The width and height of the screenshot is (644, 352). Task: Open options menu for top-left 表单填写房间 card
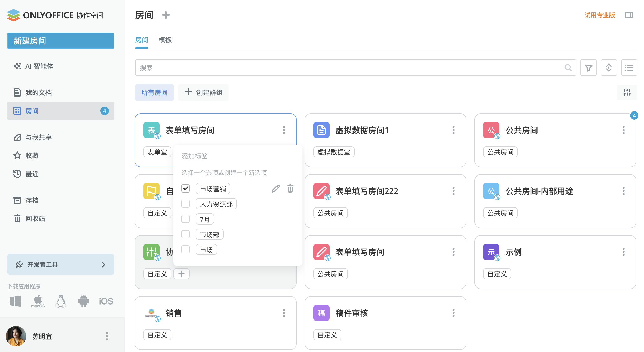[284, 130]
